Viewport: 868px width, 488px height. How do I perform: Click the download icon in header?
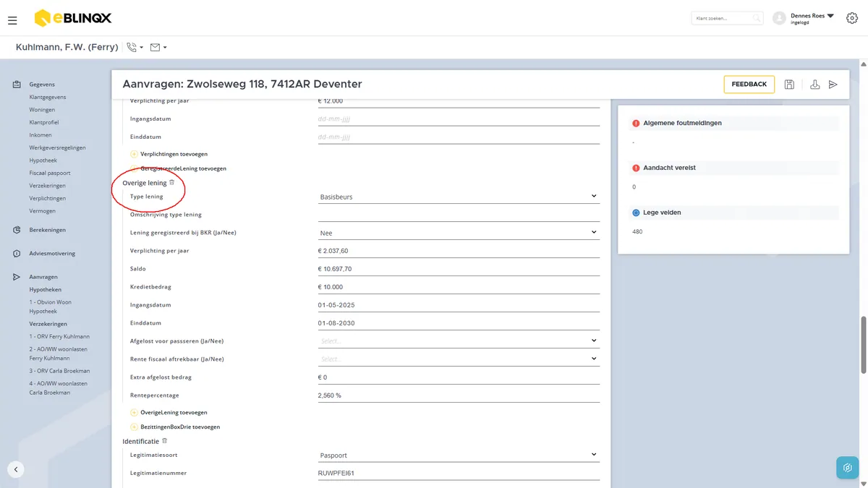coord(814,85)
